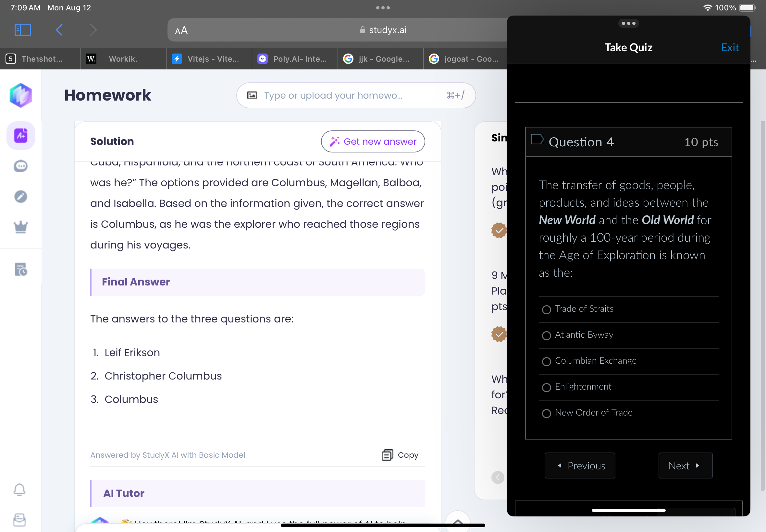Open the crown premium sidebar icon
This screenshot has width=766, height=532.
(x=21, y=227)
